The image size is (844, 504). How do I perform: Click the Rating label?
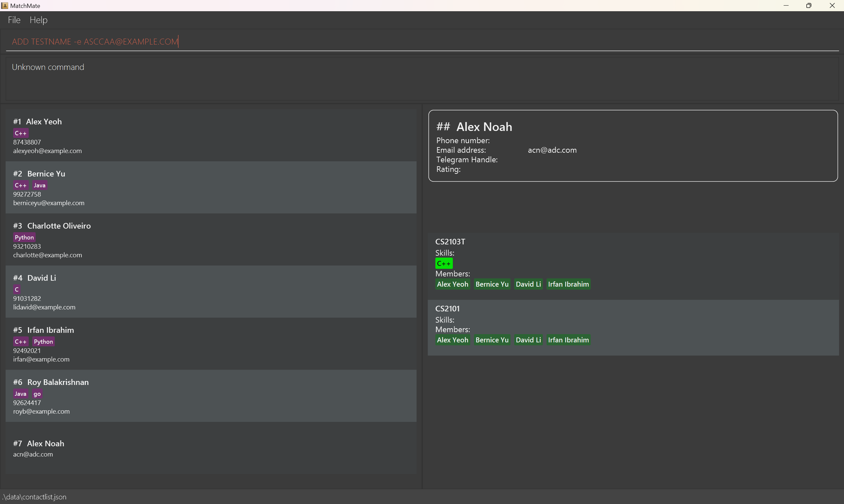(449, 169)
